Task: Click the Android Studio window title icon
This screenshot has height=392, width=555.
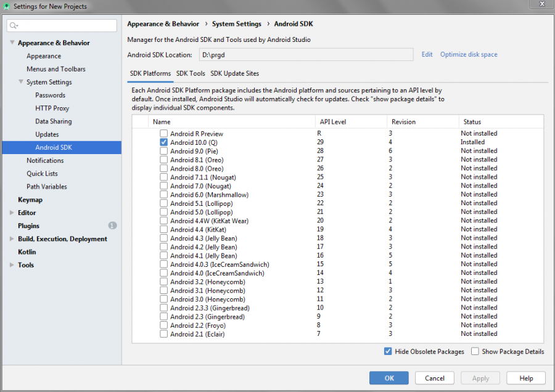Action: point(6,6)
